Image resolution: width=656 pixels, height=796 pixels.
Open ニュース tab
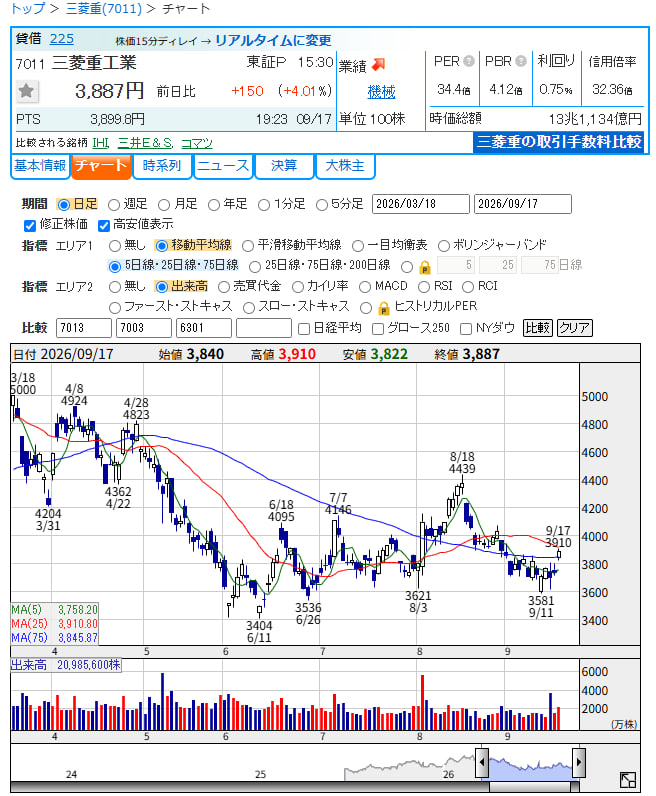223,166
